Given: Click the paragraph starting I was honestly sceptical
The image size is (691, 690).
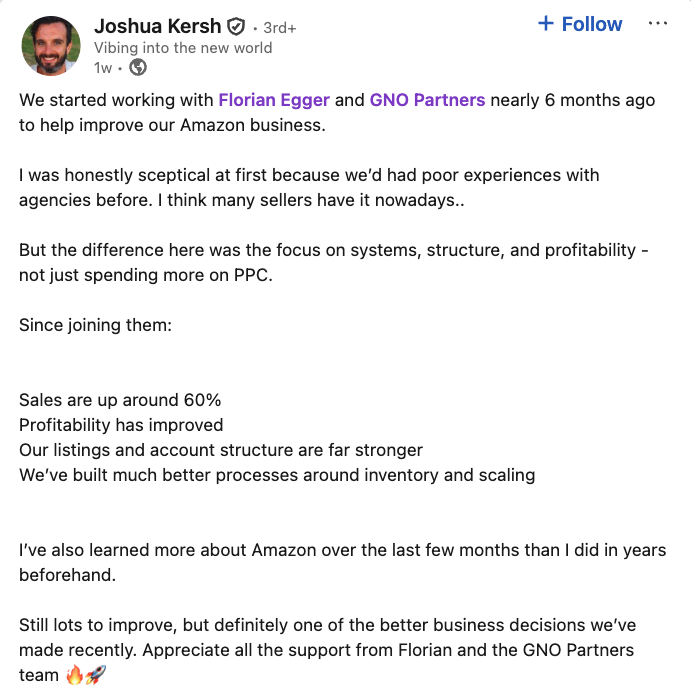Looking at the screenshot, I should [309, 188].
